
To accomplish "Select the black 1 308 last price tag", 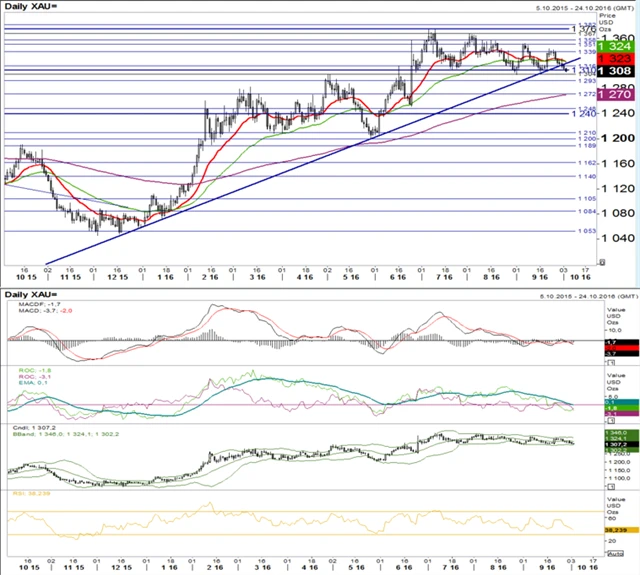I will [x=619, y=72].
